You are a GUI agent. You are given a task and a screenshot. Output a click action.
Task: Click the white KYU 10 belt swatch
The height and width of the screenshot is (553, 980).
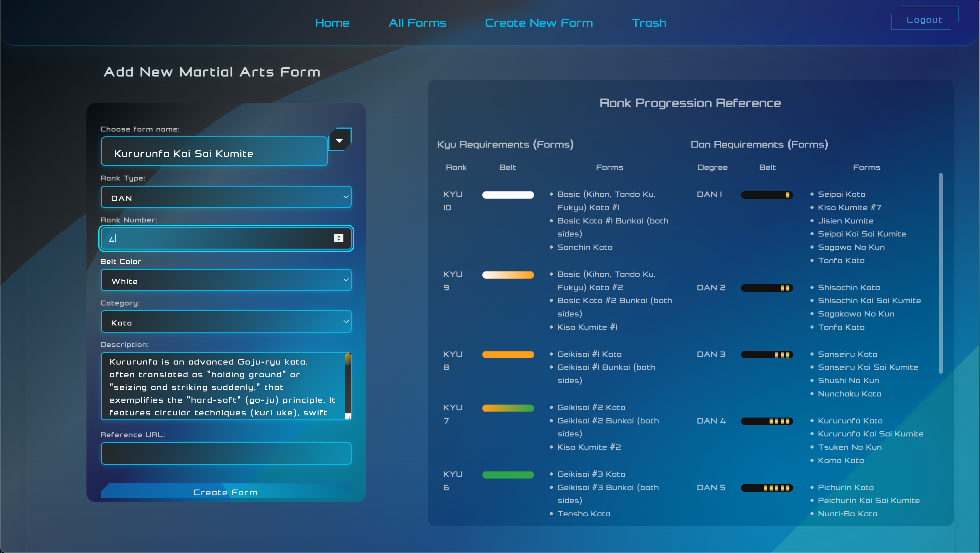pyautogui.click(x=508, y=195)
